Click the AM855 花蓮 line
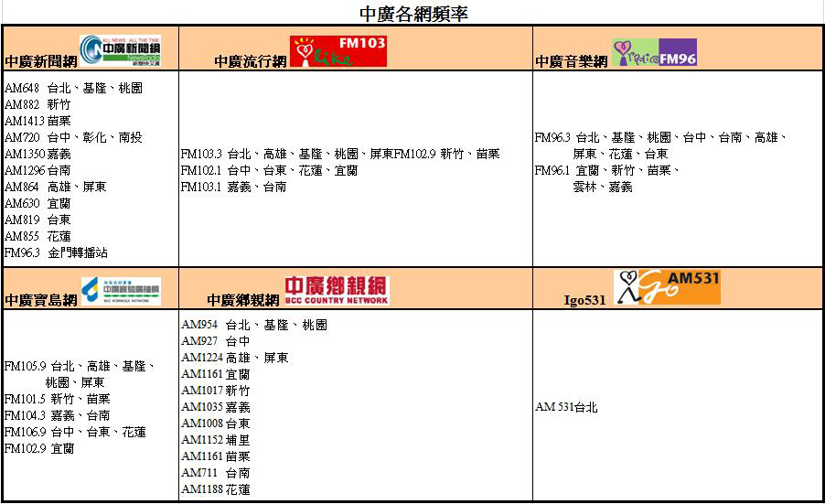The width and height of the screenshot is (825, 504). tap(37, 236)
